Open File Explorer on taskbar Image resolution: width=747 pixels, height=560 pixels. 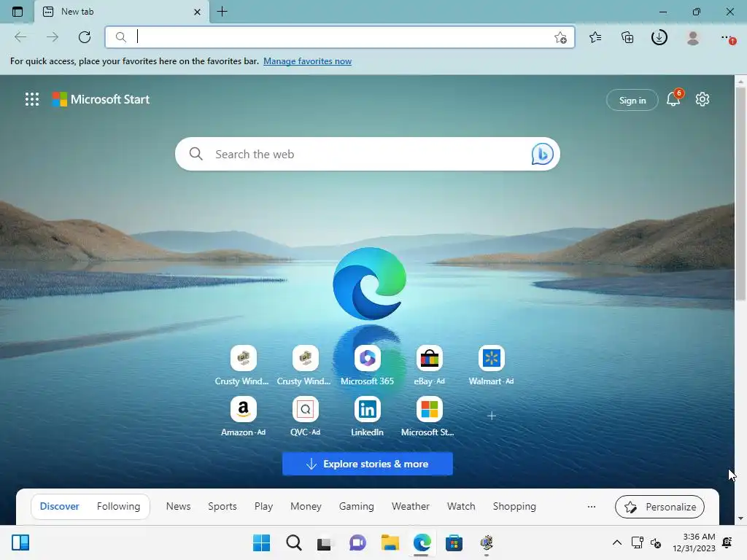[x=390, y=542]
